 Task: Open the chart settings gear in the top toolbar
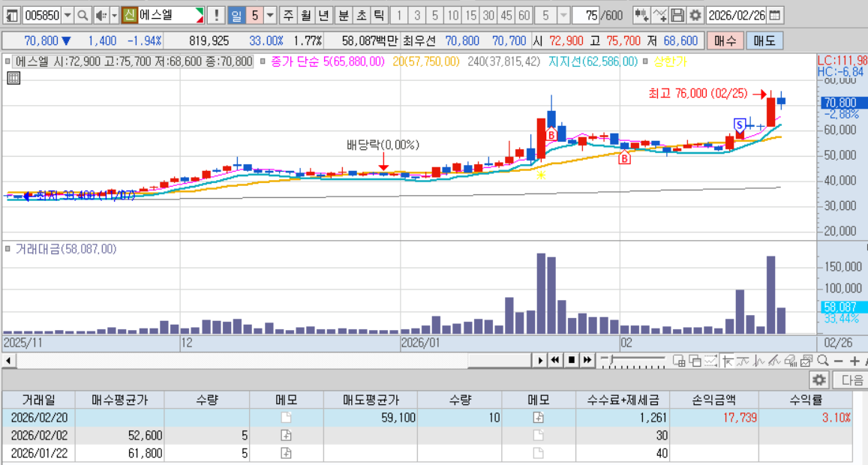(x=695, y=16)
